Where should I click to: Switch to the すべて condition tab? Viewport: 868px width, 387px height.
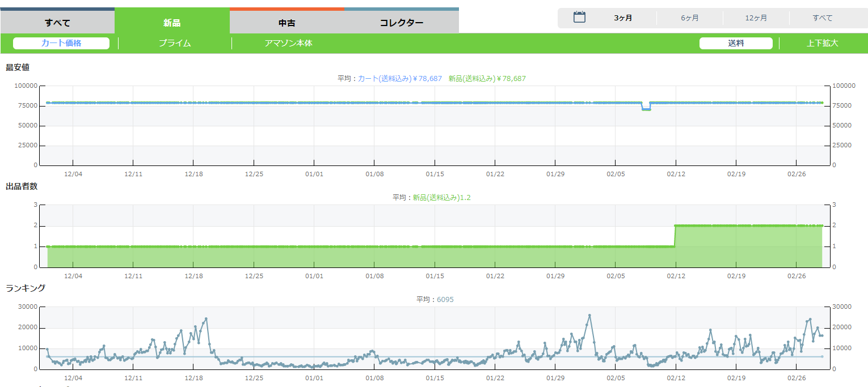coord(57,23)
